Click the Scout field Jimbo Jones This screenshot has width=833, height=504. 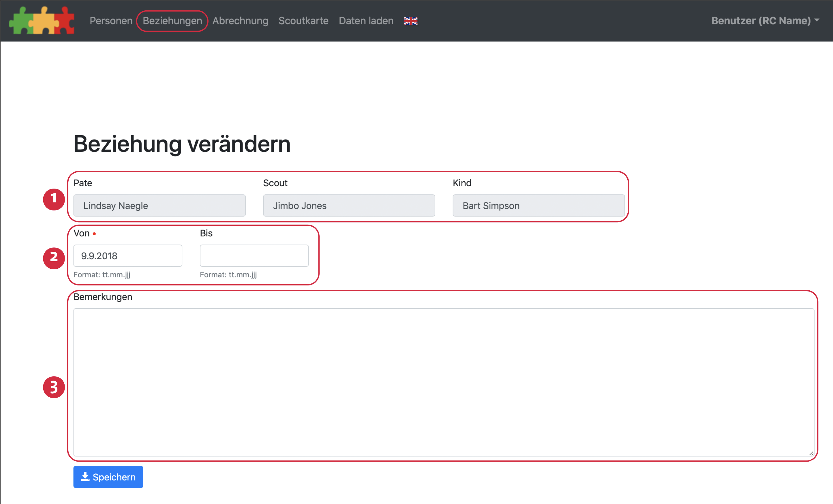point(349,206)
